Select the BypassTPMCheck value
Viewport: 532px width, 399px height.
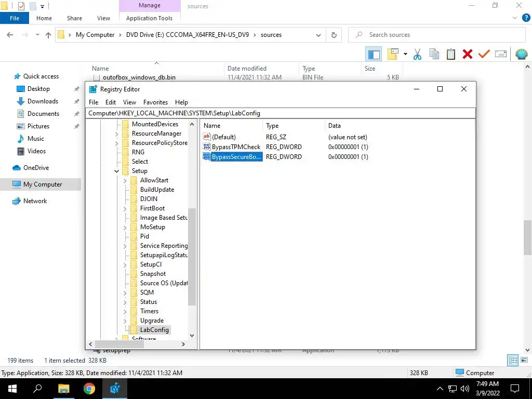click(x=236, y=147)
